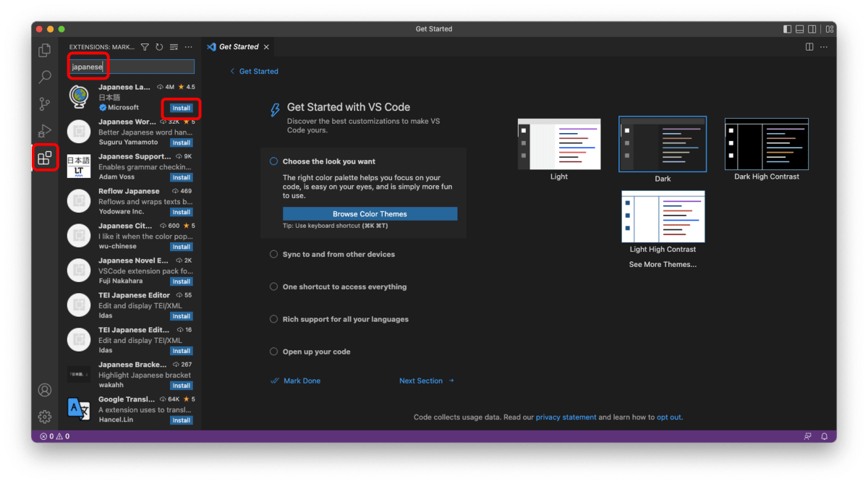Clear extensions search results icon
The height and width of the screenshot is (484, 868).
tap(174, 47)
